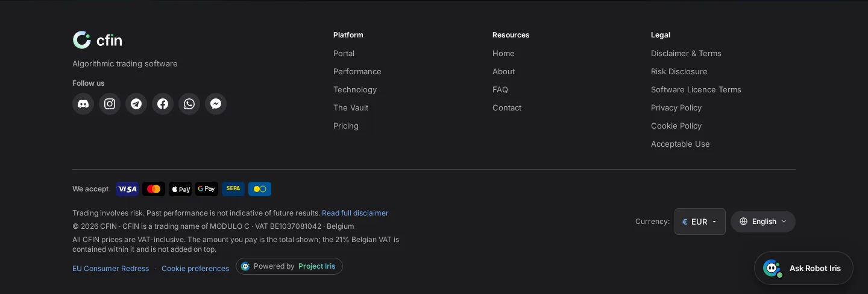Click the VAT-inclusive pricing notice text
The height and width of the screenshot is (294, 868).
(x=236, y=244)
